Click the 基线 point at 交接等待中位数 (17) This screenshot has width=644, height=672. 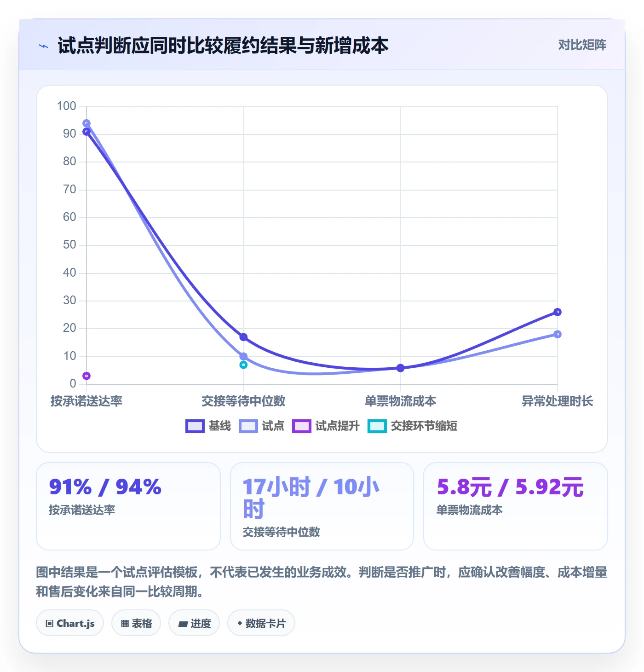click(243, 337)
